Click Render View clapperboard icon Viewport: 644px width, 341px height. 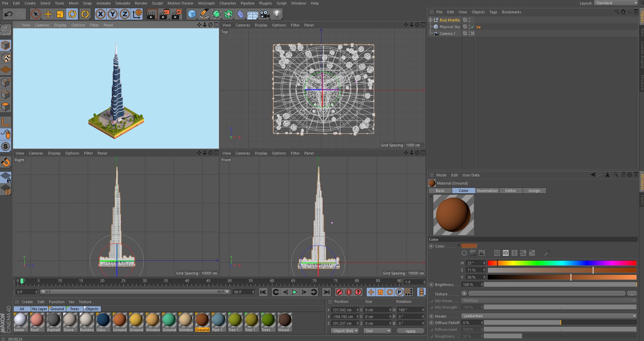(x=152, y=14)
